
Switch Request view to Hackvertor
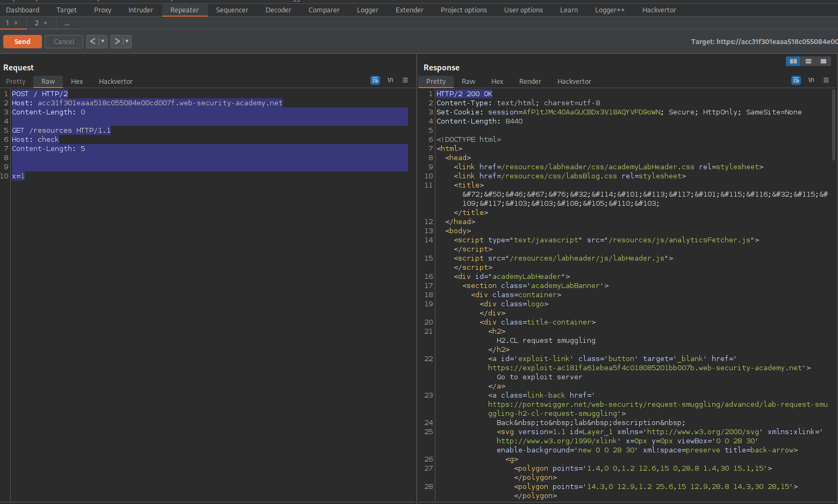point(116,81)
